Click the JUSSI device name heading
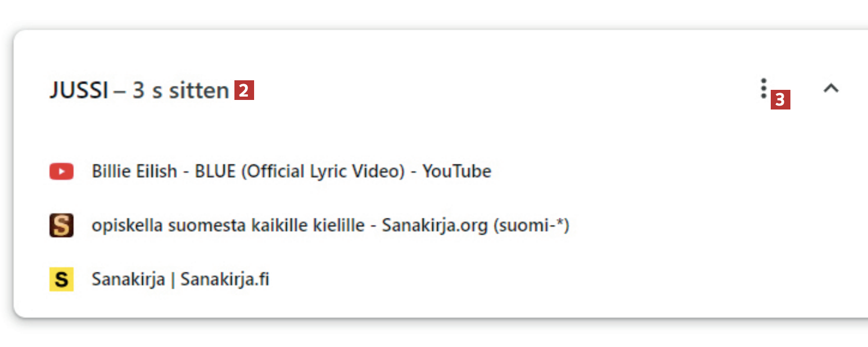The height and width of the screenshot is (347, 868). coord(79,90)
